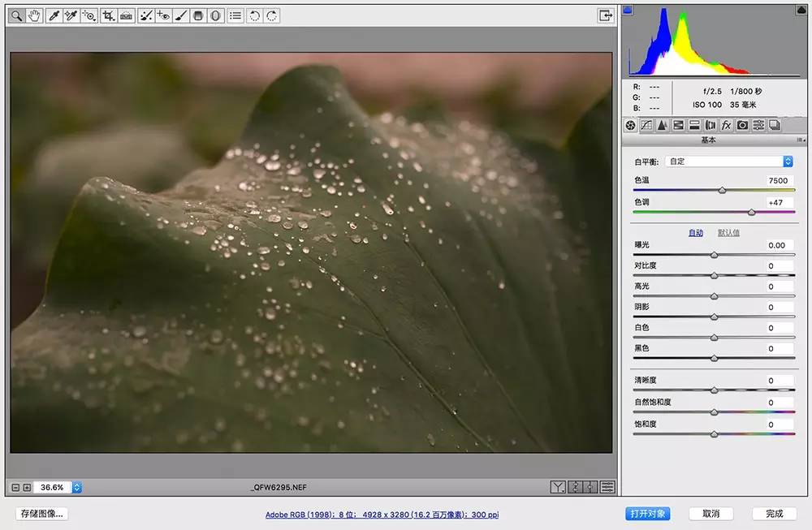
Task: Open the Effects fx tab
Action: 727,125
